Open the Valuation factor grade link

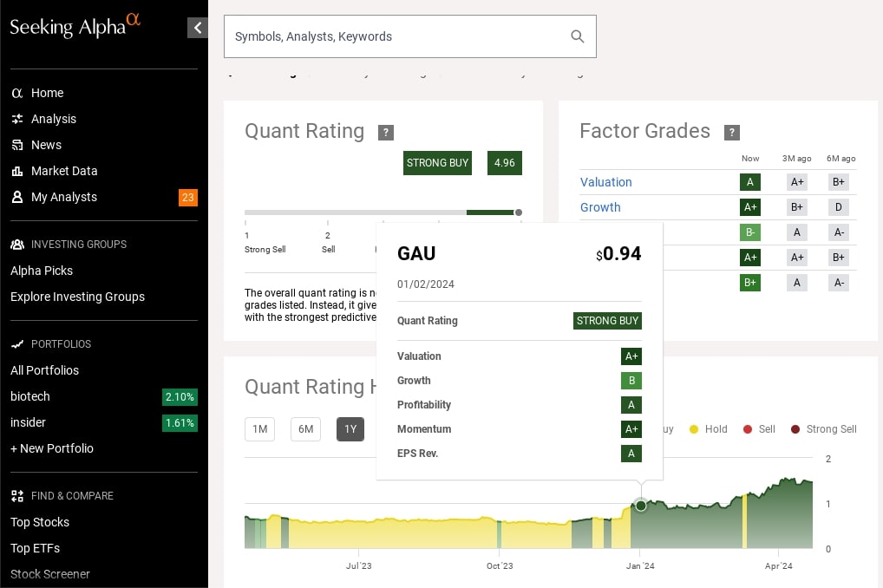tap(605, 182)
